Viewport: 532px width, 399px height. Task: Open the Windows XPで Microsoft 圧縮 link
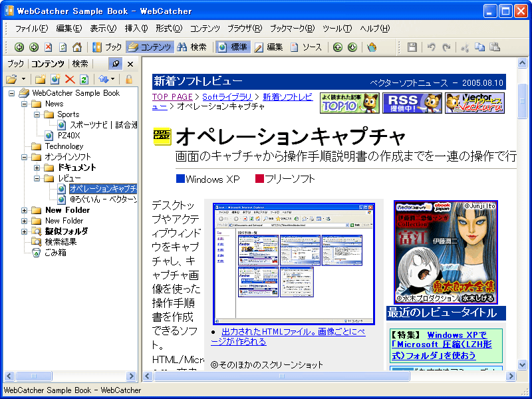coord(442,344)
